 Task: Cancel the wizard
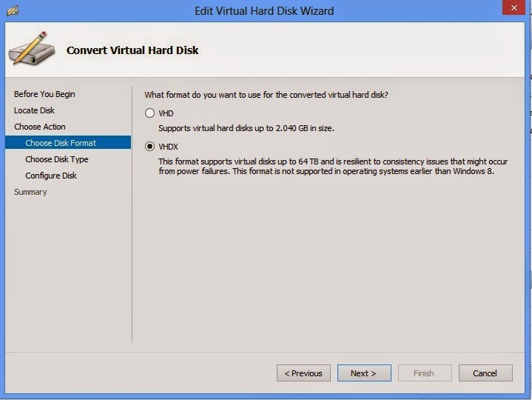coord(485,373)
